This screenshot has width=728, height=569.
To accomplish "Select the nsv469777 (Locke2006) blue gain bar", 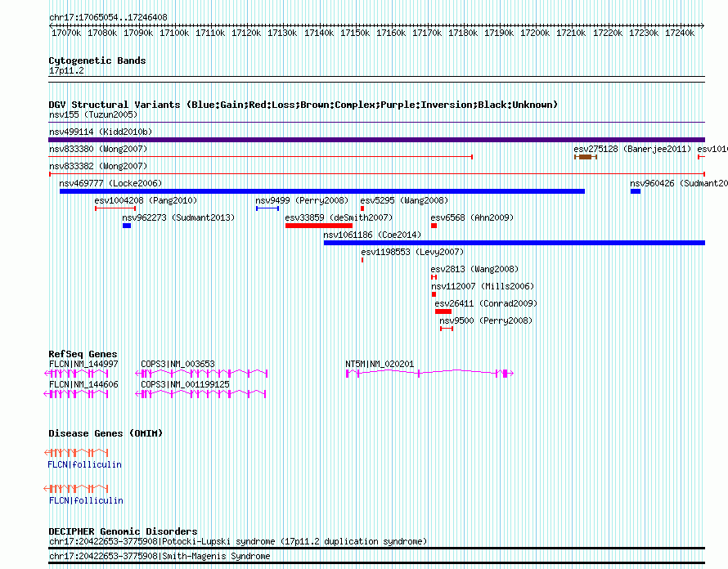I will pyautogui.click(x=322, y=191).
